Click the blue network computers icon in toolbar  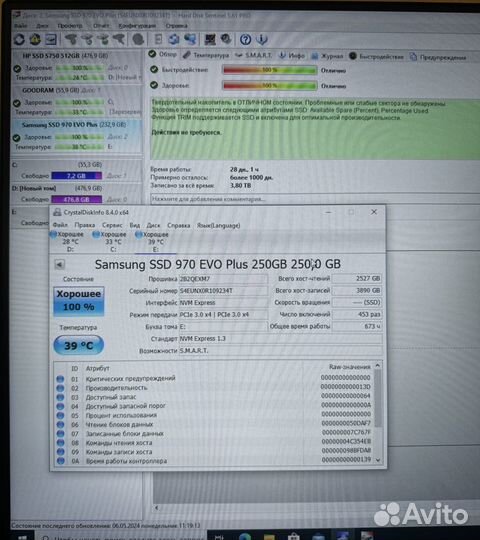click(x=190, y=39)
